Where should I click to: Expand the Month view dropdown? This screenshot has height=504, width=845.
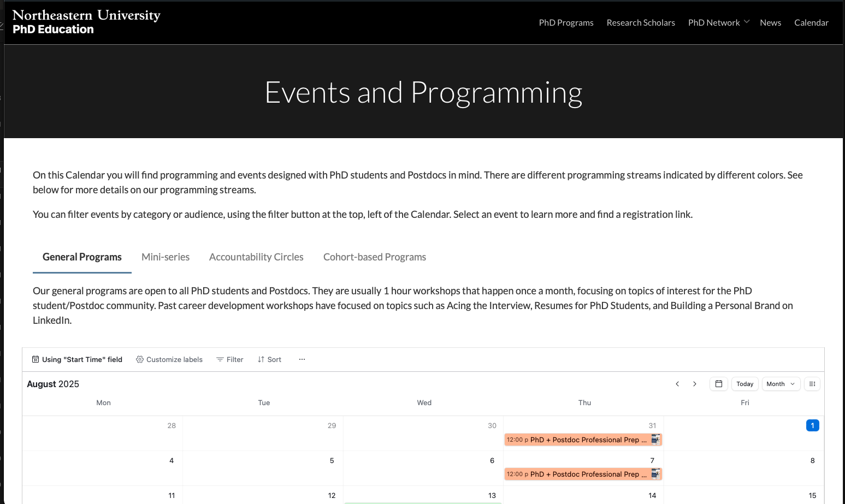(781, 384)
